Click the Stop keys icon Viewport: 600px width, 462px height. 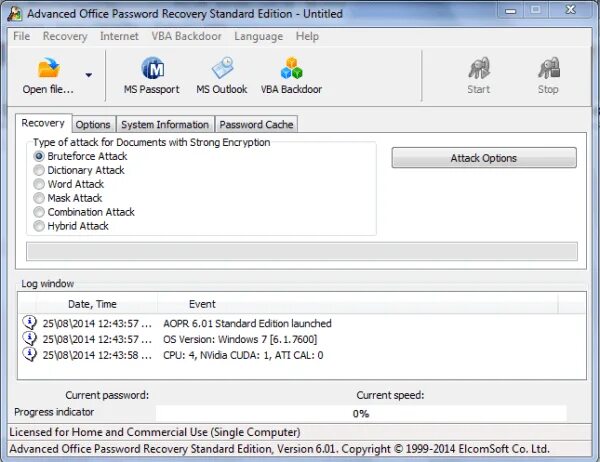(549, 68)
